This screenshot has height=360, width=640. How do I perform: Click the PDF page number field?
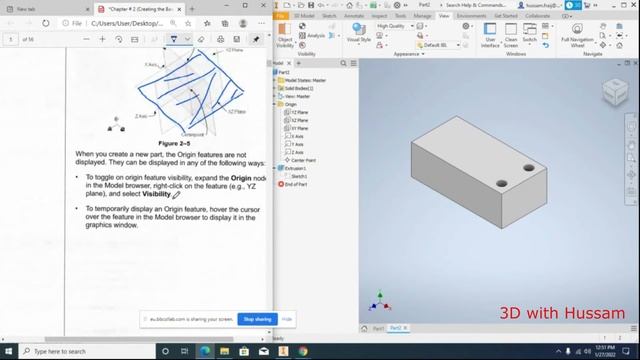(11, 40)
